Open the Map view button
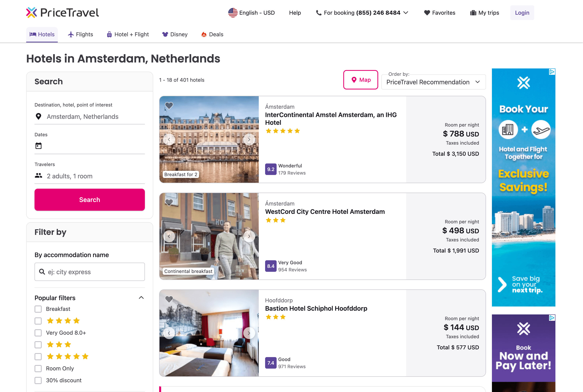This screenshot has width=583, height=392. (x=361, y=80)
